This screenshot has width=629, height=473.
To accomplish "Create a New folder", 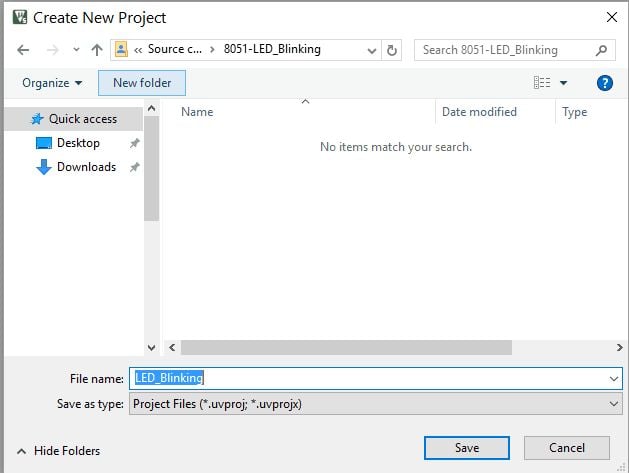I will (142, 83).
